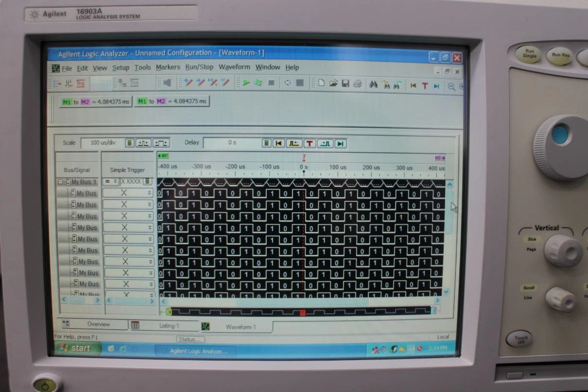Select the Go To Trigger (red T) icon
This screenshot has width=588, height=392.
pos(425,84)
